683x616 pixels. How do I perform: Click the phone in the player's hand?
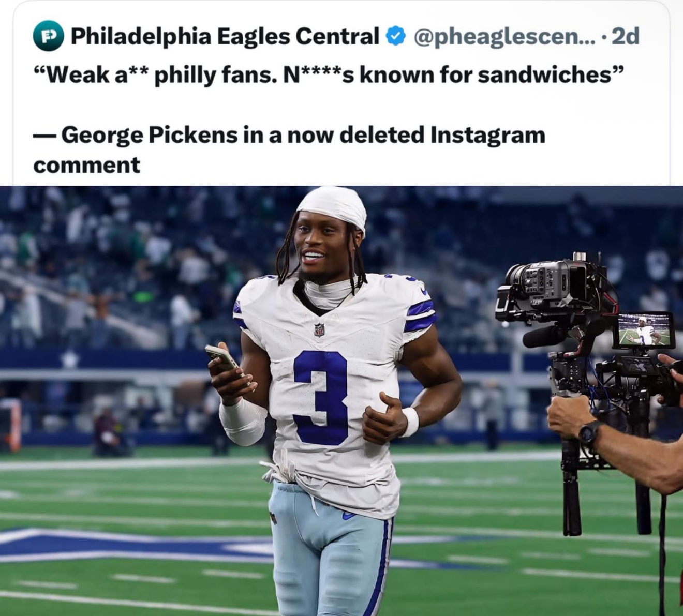(224, 358)
